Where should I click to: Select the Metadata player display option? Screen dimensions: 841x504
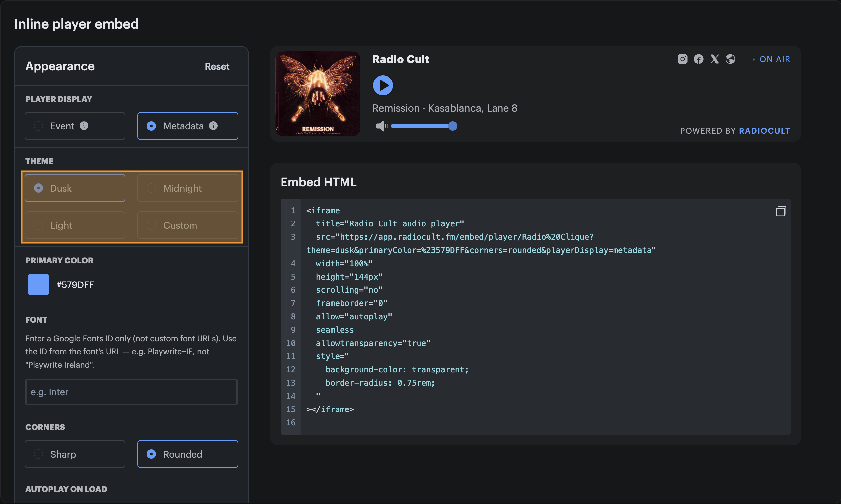[188, 126]
